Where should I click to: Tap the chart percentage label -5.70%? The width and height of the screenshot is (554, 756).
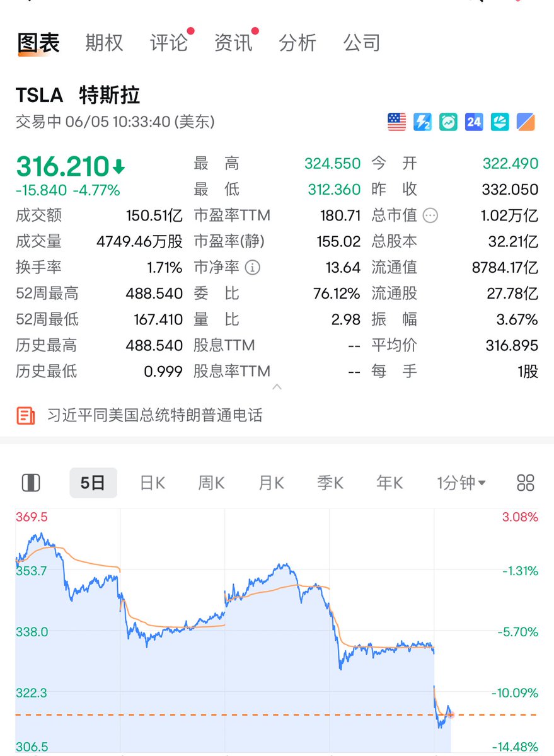tap(518, 632)
